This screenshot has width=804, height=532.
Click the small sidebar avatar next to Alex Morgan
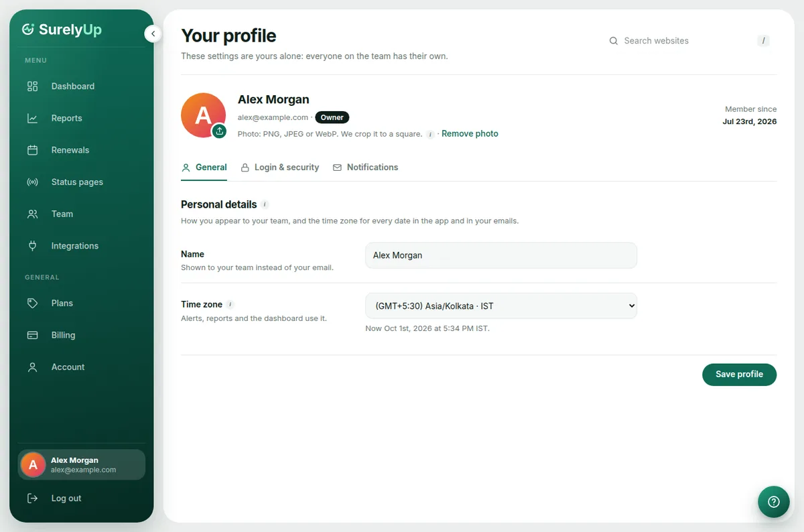click(x=33, y=465)
